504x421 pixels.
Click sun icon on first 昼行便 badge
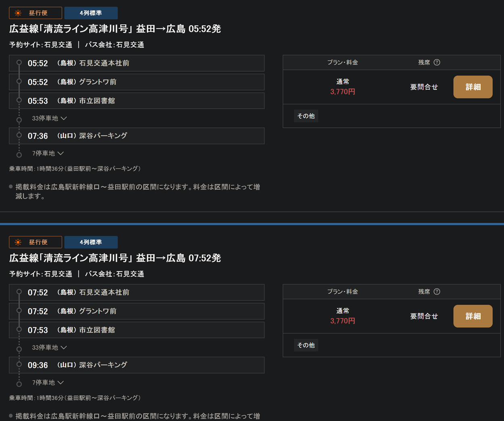(x=18, y=13)
